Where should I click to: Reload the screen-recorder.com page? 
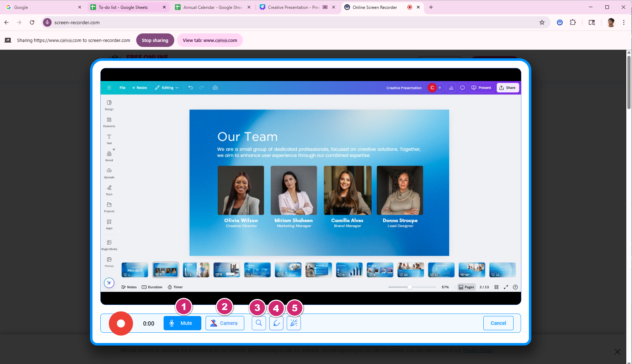[x=32, y=22]
